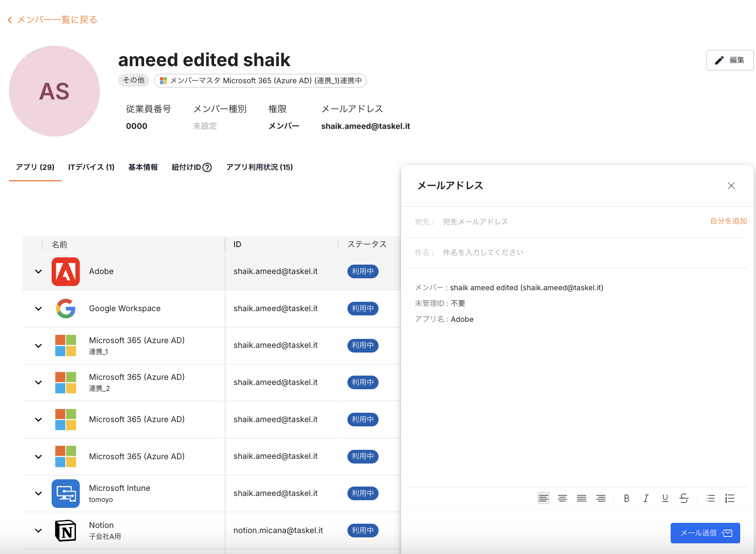The image size is (756, 554).
Task: Open the アプリ利用状況 (15) tab
Action: 259,167
